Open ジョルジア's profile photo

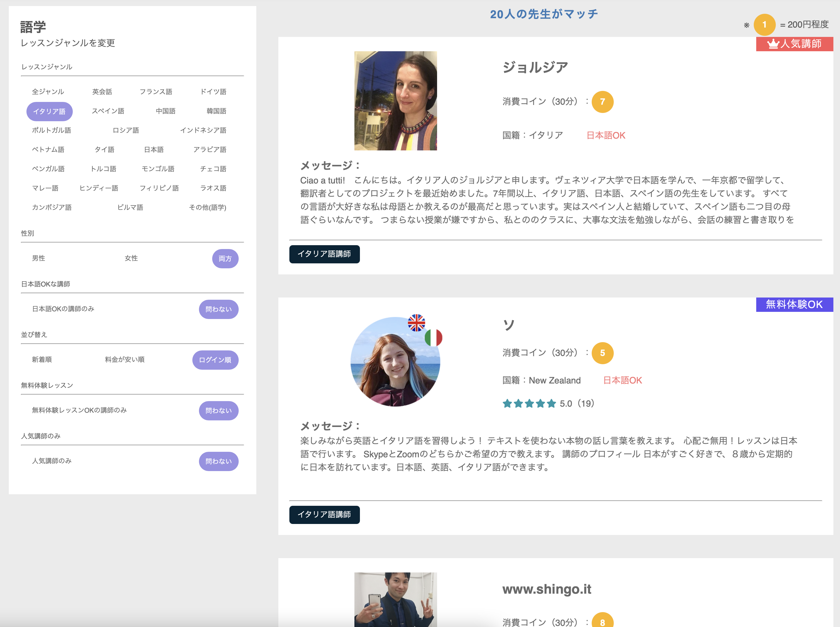(395, 101)
